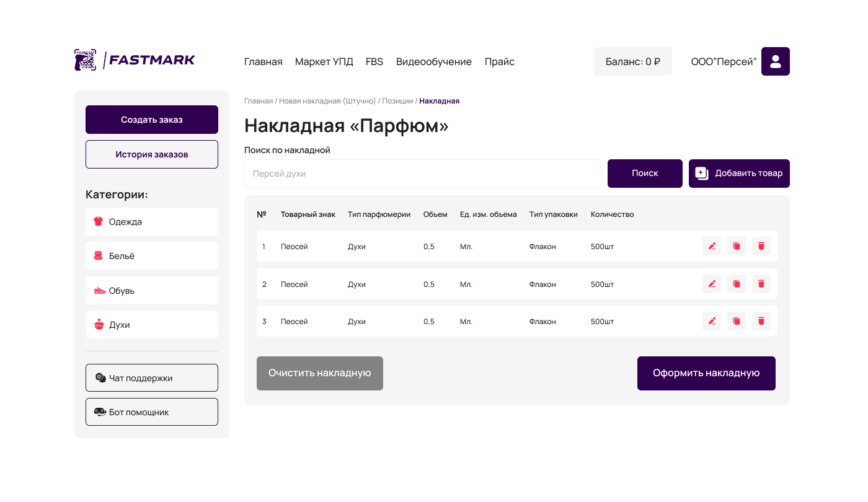The width and height of the screenshot is (868, 502).
Task: Edit row 3 with pencil icon
Action: 712,321
